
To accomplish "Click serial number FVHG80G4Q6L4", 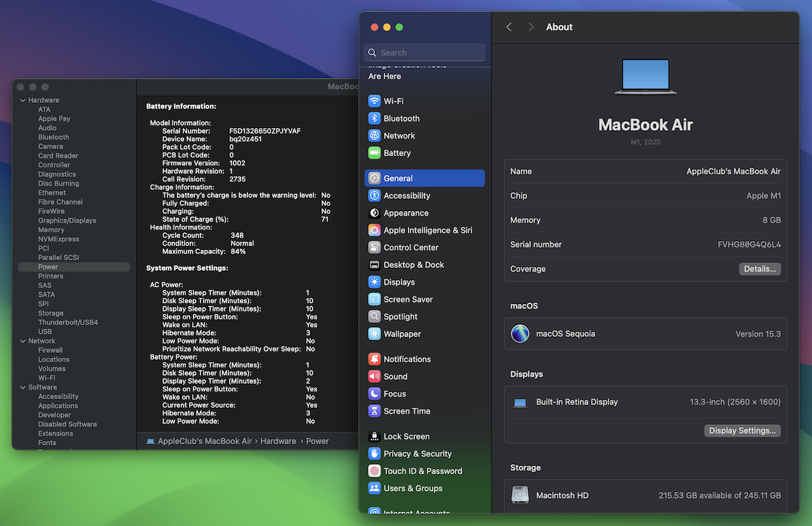I will pyautogui.click(x=749, y=244).
